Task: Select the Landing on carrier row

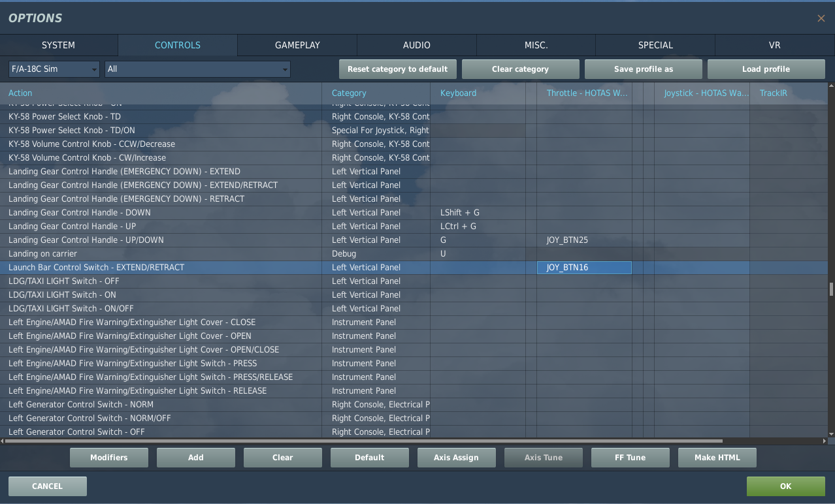Action: pyautogui.click(x=414, y=254)
